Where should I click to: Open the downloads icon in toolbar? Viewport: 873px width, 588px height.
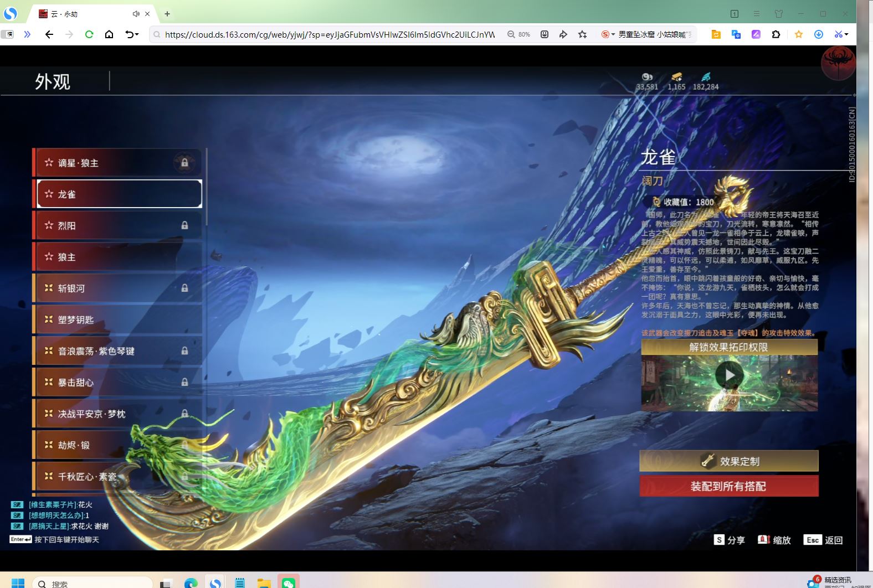[x=818, y=34]
